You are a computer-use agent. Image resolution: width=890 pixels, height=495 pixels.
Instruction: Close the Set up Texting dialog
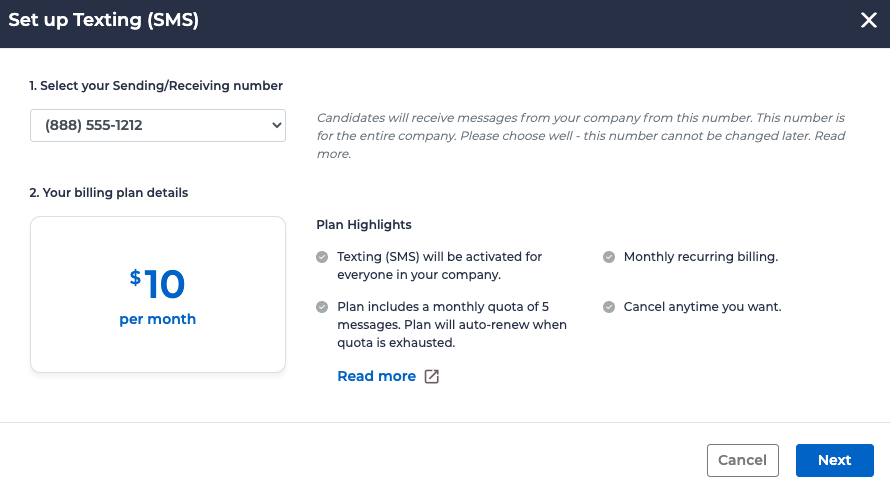tap(868, 21)
